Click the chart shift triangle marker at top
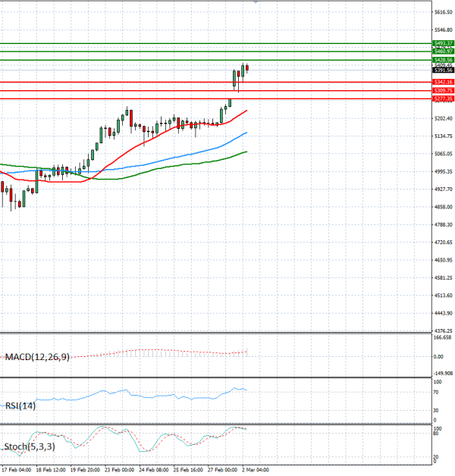This screenshot has width=455, height=476. tap(256, 2)
